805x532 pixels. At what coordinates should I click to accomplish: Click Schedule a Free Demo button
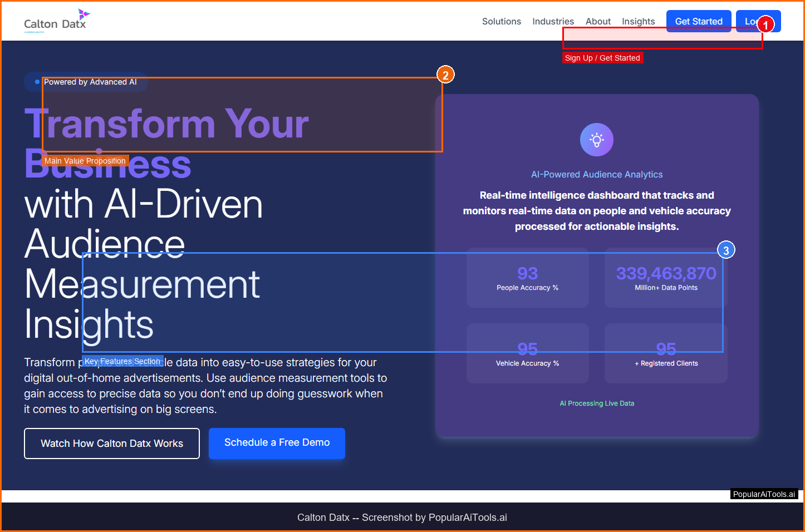click(x=277, y=443)
